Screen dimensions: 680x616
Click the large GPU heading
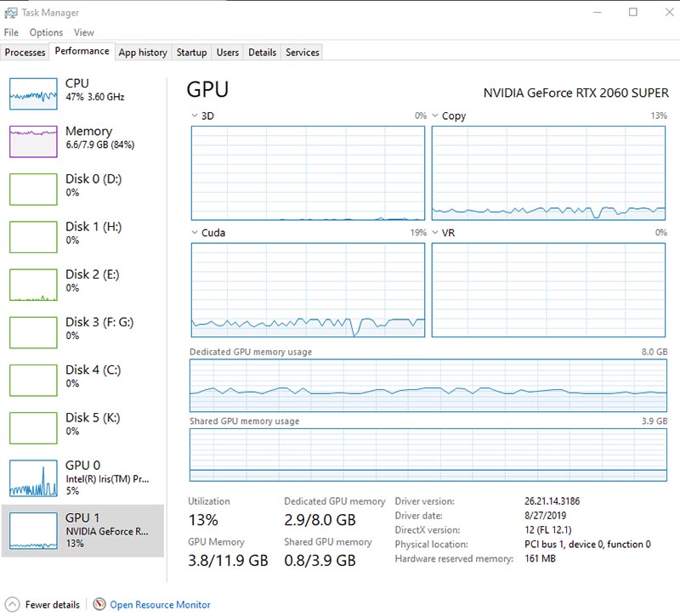pyautogui.click(x=207, y=89)
